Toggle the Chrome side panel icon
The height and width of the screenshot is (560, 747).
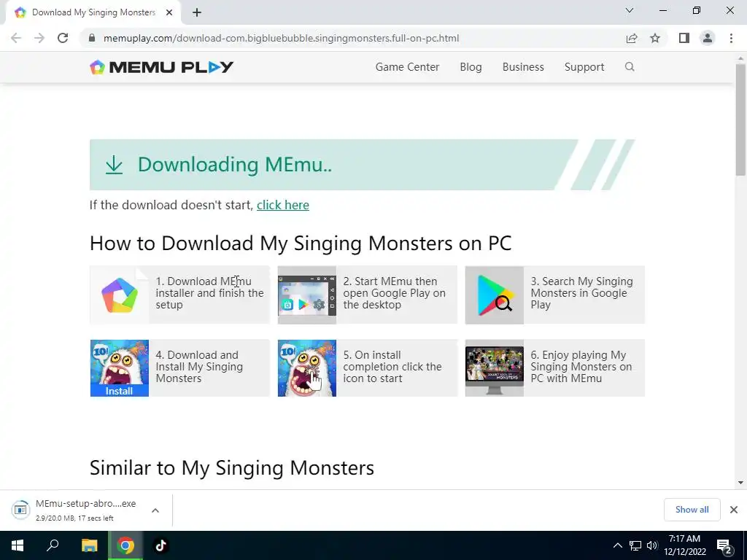[x=684, y=38]
